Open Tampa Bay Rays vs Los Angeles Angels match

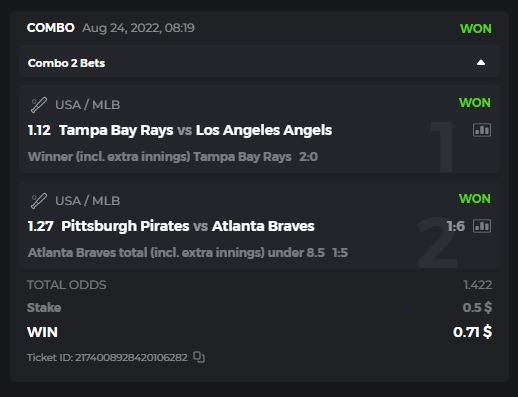click(x=195, y=130)
